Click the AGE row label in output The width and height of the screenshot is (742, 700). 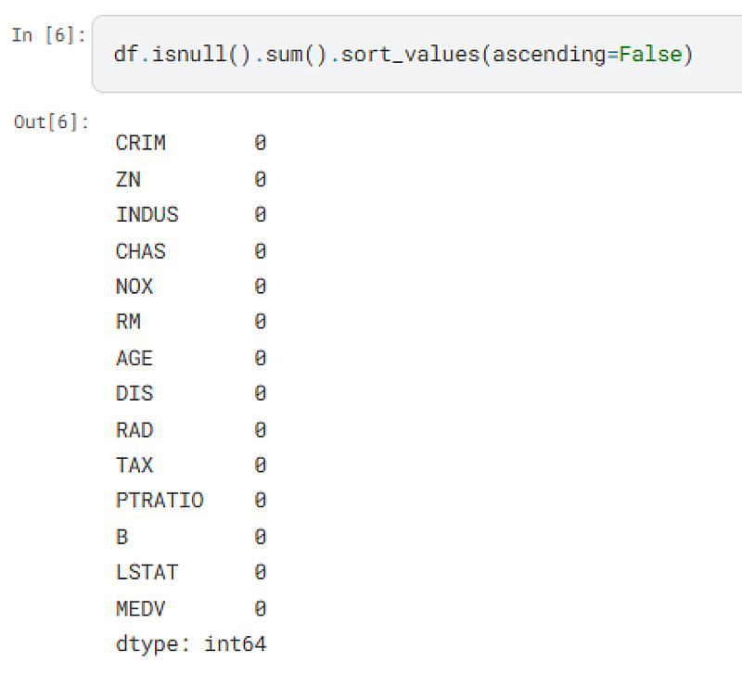[134, 358]
